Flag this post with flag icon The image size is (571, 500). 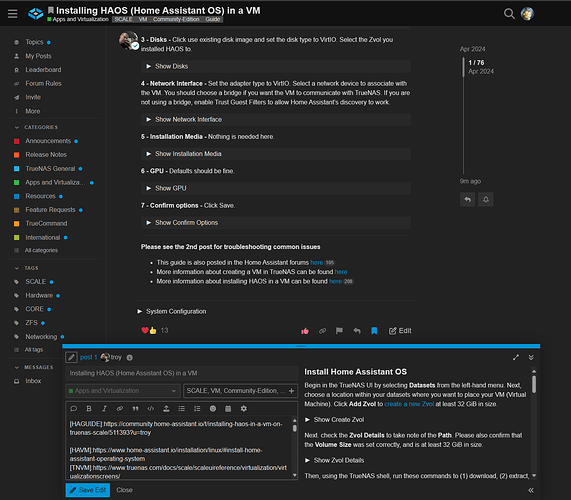tap(339, 331)
